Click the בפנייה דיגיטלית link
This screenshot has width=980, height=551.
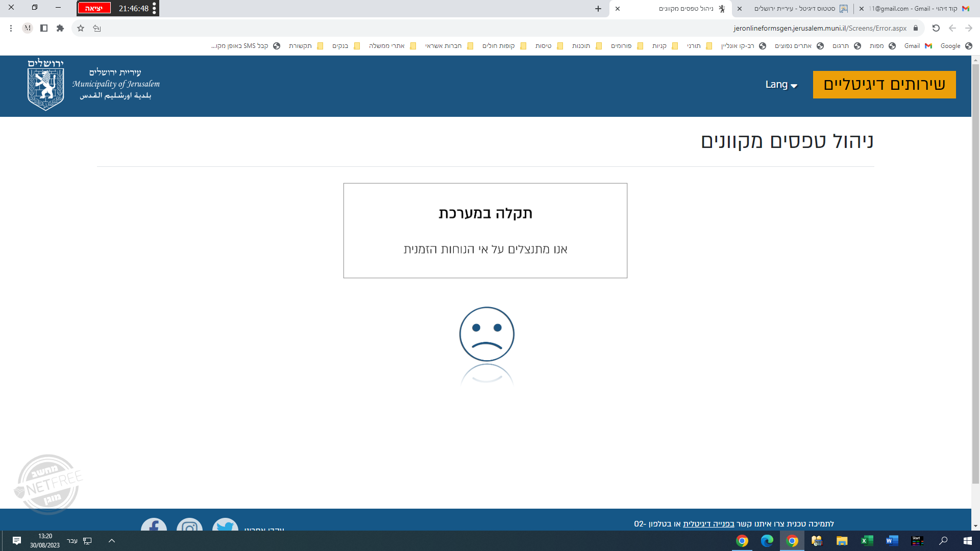pyautogui.click(x=708, y=523)
